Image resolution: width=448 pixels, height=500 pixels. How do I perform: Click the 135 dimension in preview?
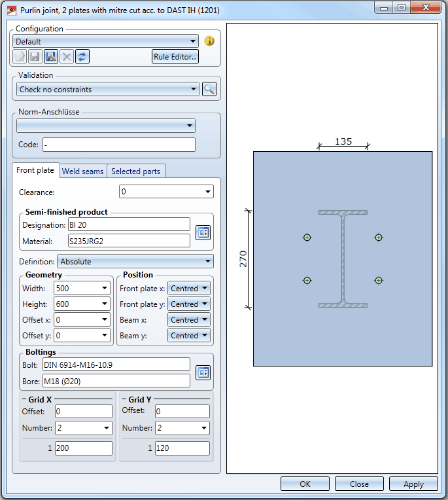343,141
